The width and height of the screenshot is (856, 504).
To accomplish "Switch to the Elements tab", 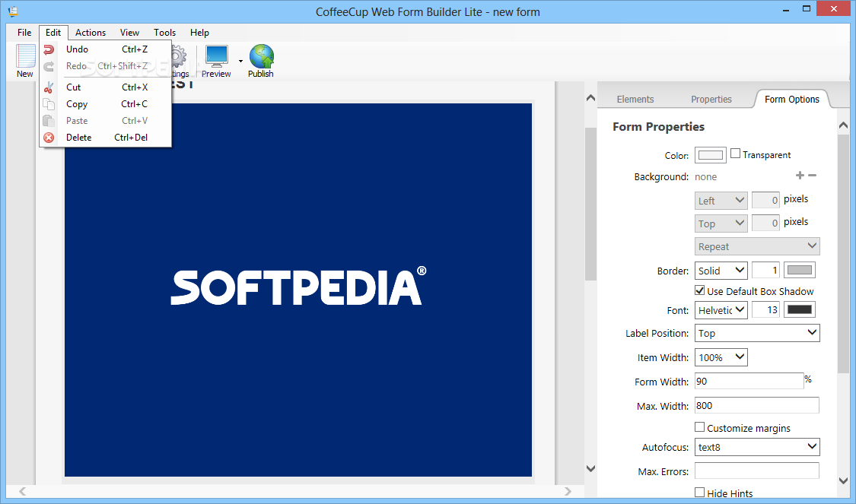I will click(635, 100).
